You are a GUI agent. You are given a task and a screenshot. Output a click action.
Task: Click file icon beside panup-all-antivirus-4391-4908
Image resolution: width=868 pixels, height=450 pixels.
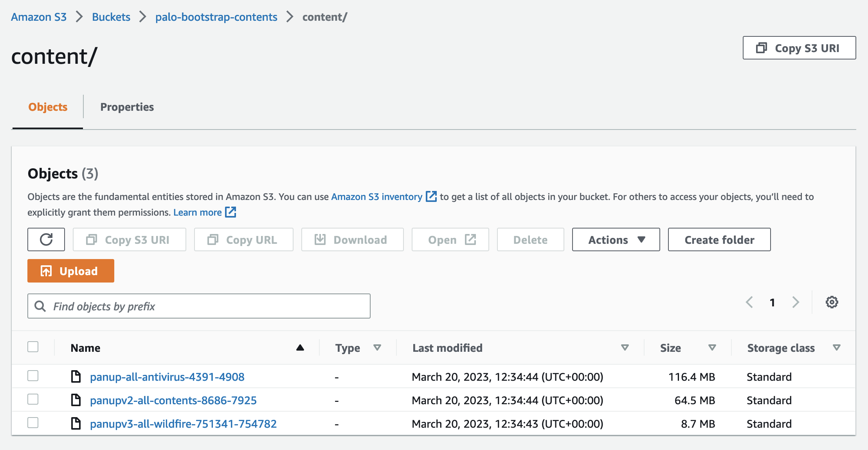coord(76,376)
